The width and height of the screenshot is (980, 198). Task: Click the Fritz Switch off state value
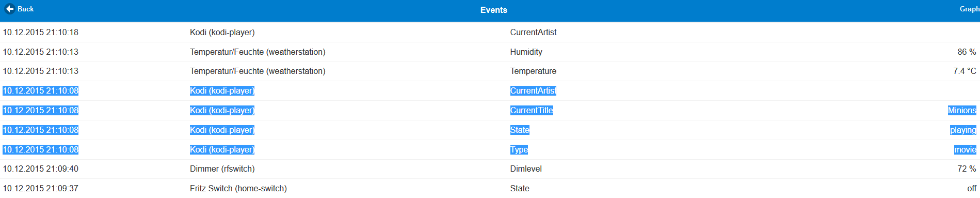[972, 188]
